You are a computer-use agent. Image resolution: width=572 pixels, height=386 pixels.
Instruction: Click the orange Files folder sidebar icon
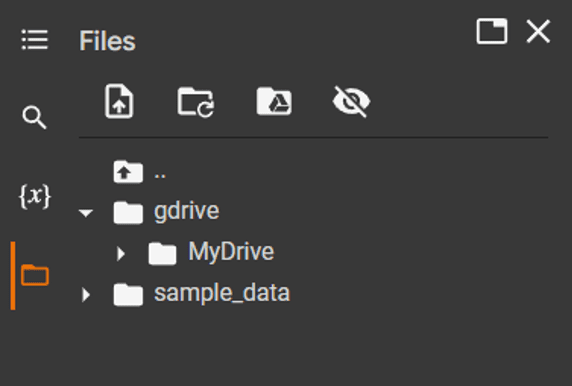coord(35,275)
